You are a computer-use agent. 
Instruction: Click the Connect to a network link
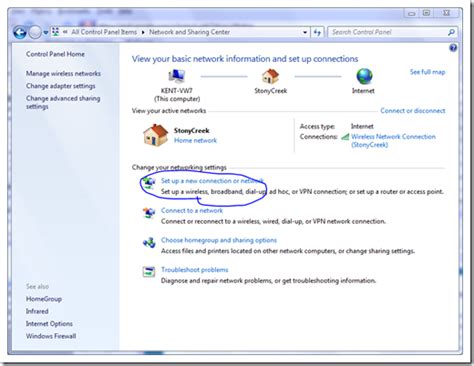point(192,210)
